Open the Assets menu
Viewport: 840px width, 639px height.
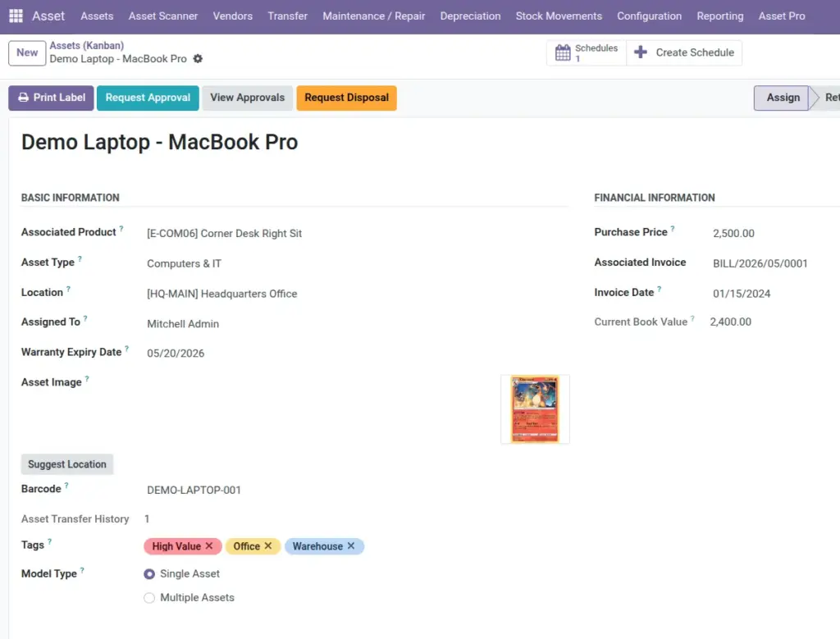click(x=97, y=16)
